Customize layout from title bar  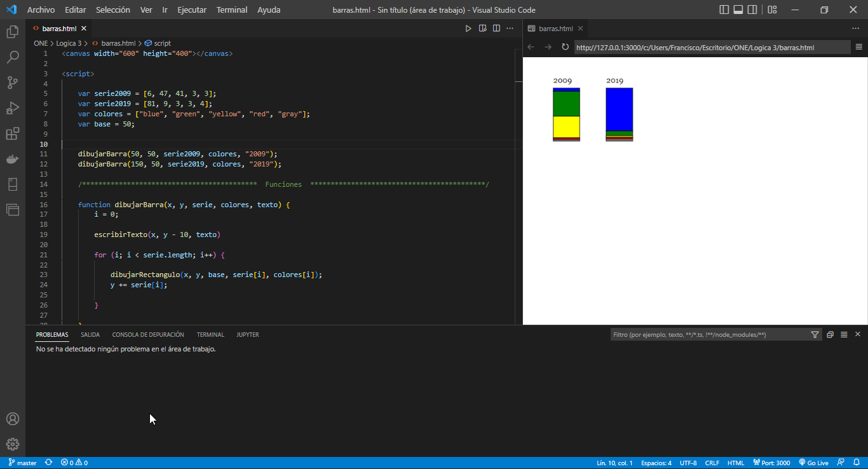[x=772, y=10]
